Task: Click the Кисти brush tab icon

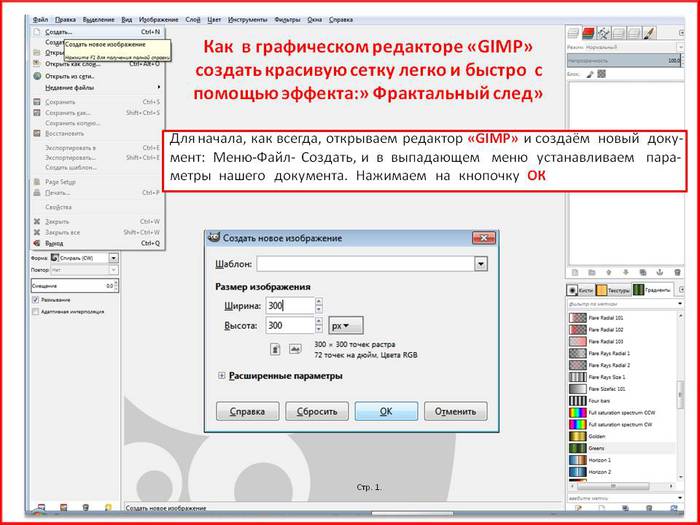Action: tap(573, 290)
